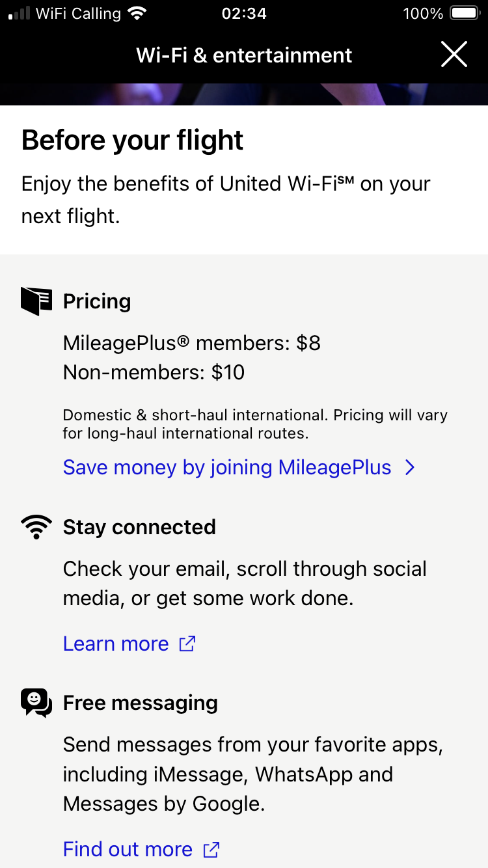Tap external link icon beside Learn more
Screen dimensions: 488x868
[x=187, y=644]
